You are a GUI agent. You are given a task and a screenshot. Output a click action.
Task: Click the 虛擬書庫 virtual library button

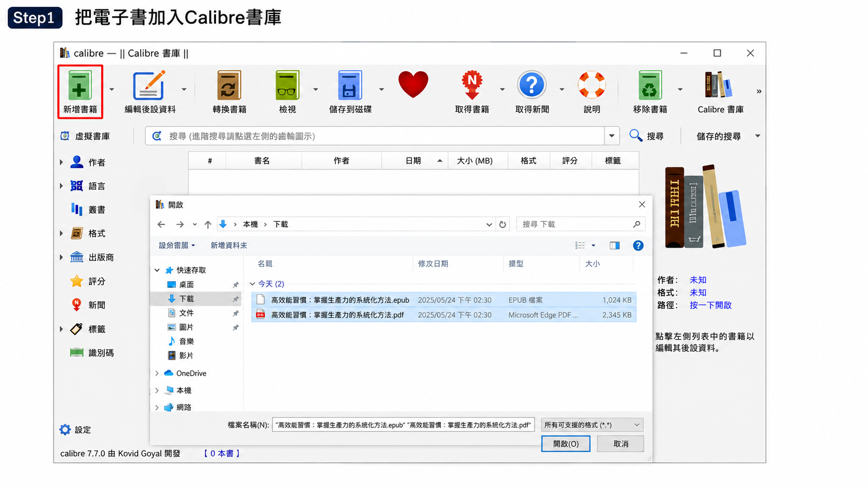[x=85, y=136]
